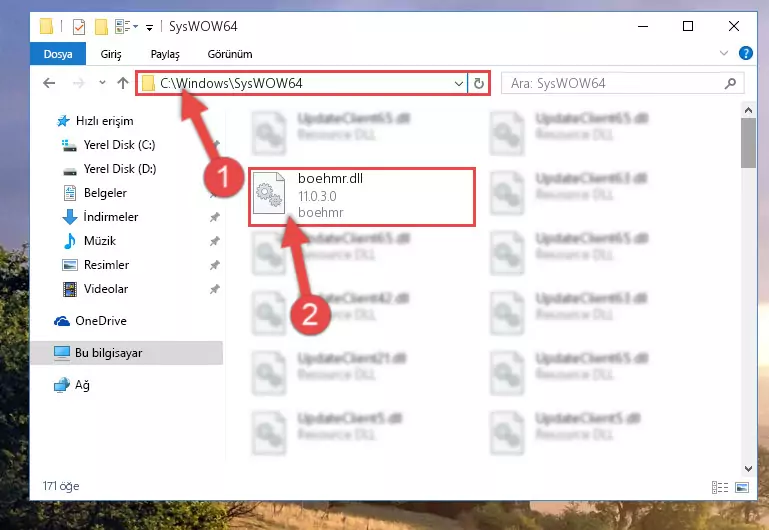The width and height of the screenshot is (769, 530).
Task: Go back with the back arrow
Action: coord(49,83)
